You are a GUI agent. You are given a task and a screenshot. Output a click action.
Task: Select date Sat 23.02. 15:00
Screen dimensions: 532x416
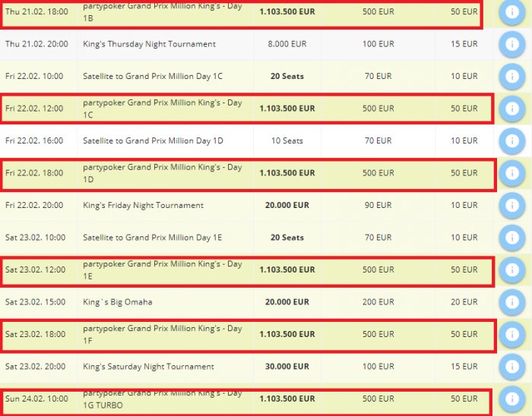pos(35,302)
